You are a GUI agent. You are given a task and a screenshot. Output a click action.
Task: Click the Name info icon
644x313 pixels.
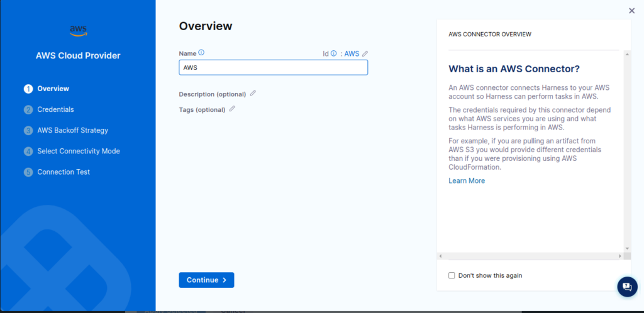click(201, 53)
